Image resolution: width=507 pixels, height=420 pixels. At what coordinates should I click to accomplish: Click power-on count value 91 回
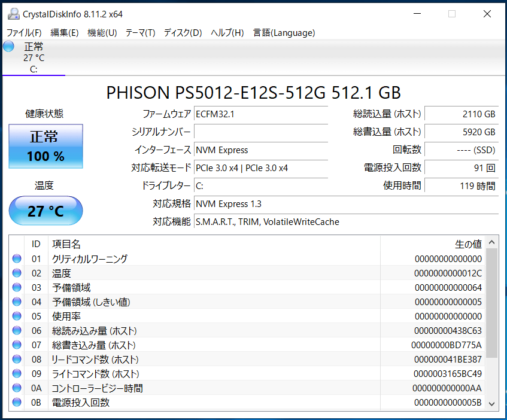[462, 168]
